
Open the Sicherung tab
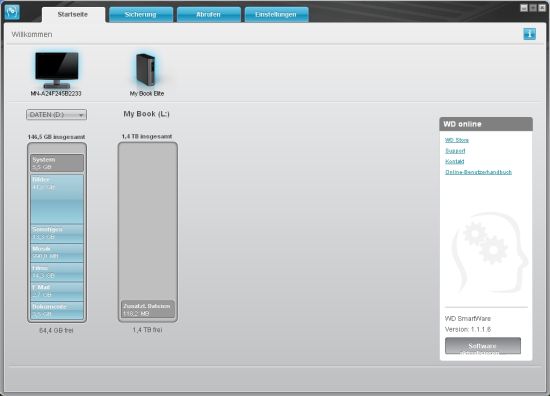point(141,15)
